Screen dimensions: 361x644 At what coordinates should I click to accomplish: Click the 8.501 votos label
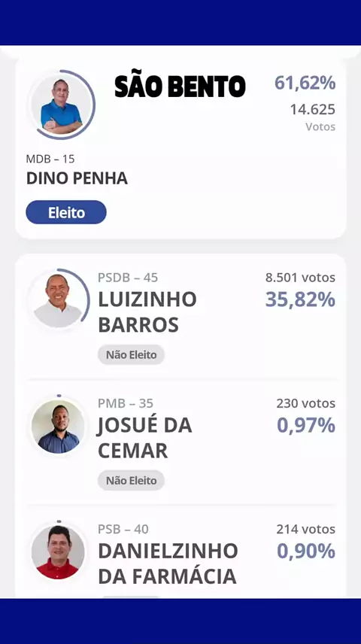pos(300,278)
